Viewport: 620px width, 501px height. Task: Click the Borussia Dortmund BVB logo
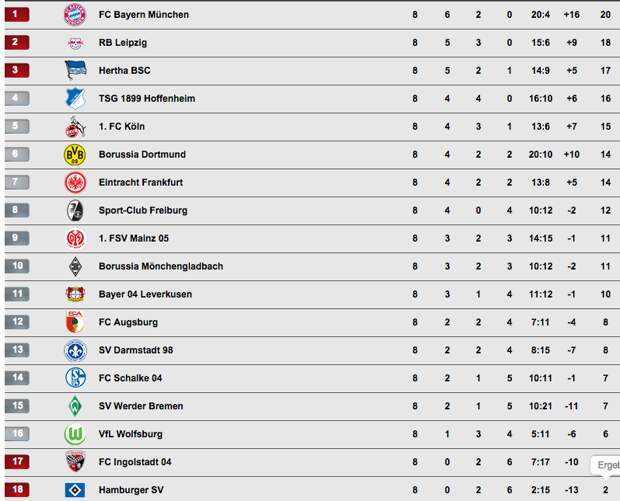[75, 154]
